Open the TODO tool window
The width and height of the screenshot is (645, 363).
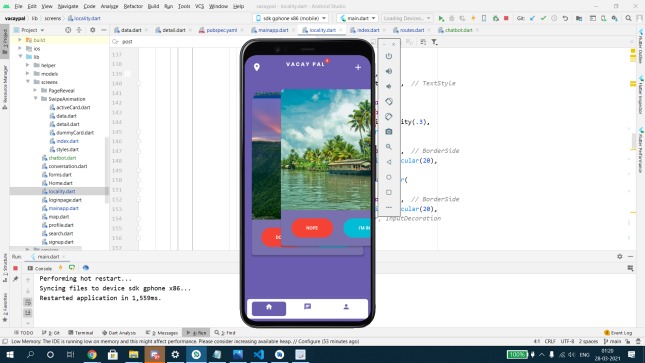pos(23,333)
